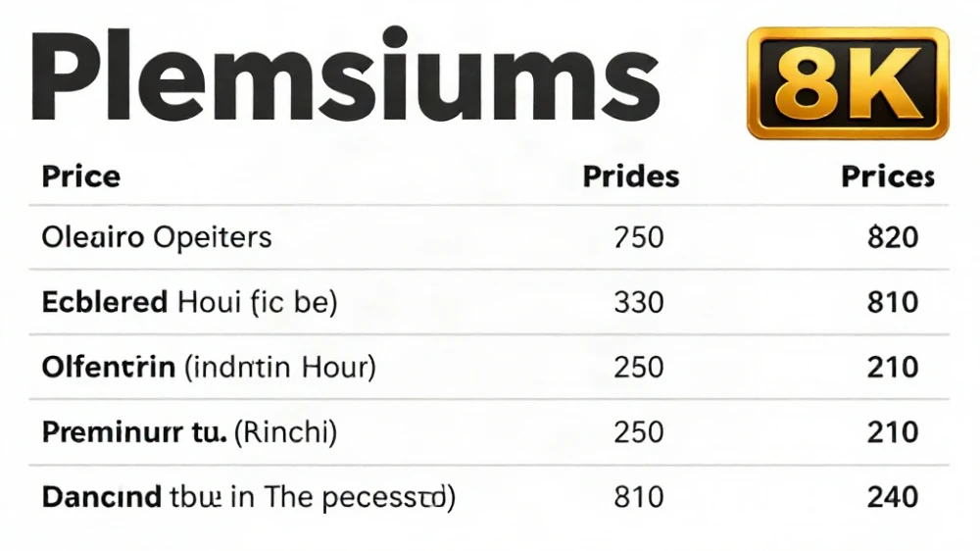This screenshot has height=551, width=980.
Task: Click the gold 8K badge
Action: pos(848,82)
